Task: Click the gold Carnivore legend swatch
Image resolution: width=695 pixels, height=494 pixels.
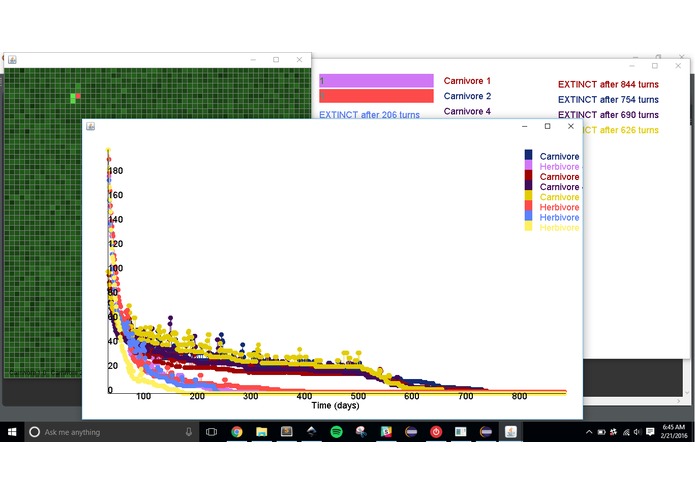Action: pyautogui.click(x=528, y=195)
